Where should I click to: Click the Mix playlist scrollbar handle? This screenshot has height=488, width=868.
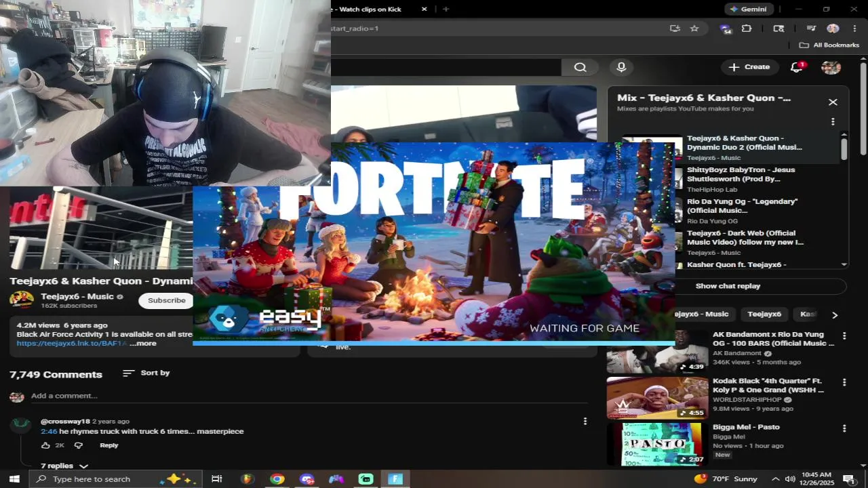[844, 149]
